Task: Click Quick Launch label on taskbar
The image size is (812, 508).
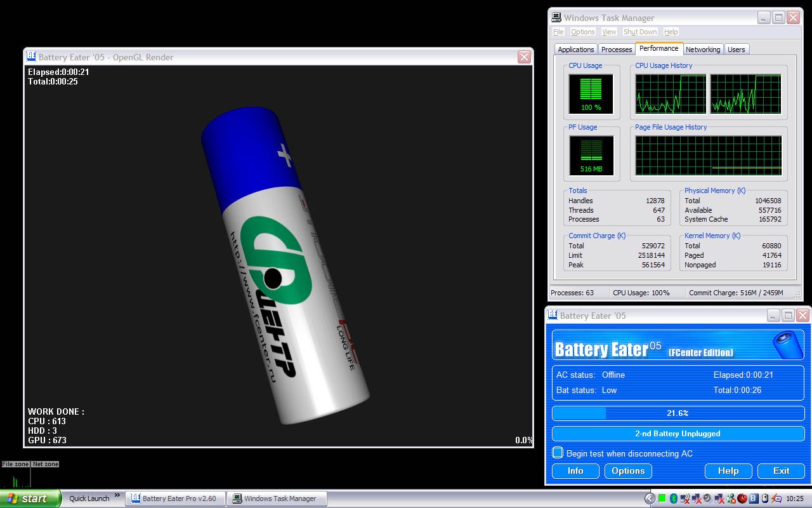Action: (x=89, y=498)
